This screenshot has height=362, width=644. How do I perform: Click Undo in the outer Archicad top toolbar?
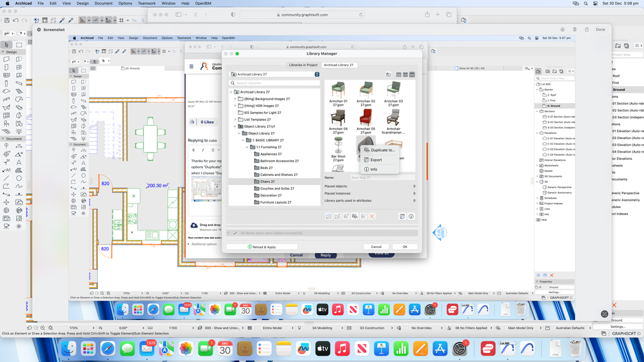[x=15, y=20]
